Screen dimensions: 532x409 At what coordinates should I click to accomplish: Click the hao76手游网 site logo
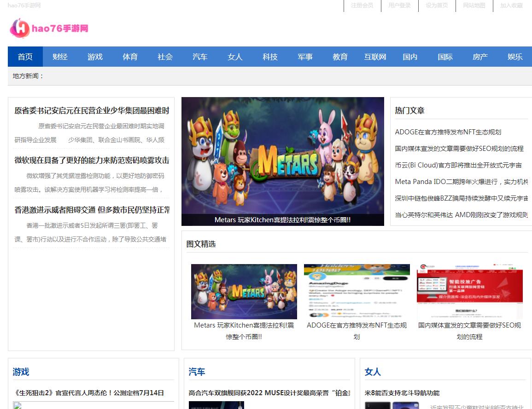[x=49, y=28]
